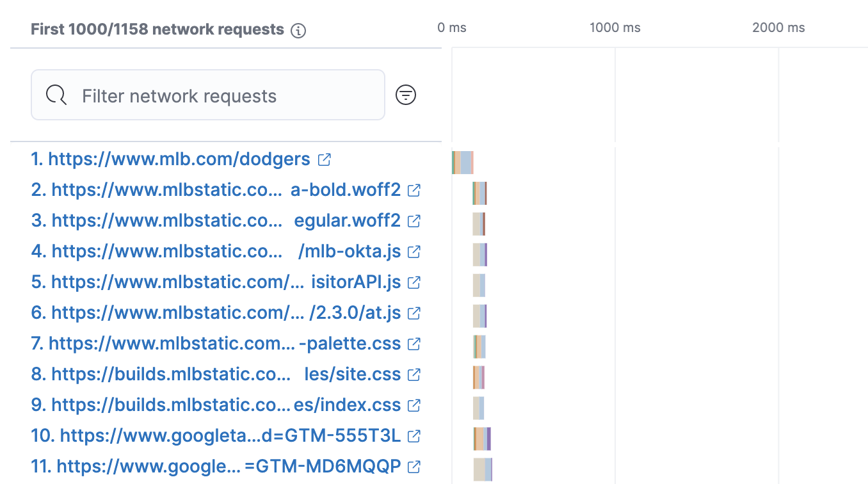
Task: Click waterfall bar for mlb.com/dodgers request
Action: [x=463, y=163]
